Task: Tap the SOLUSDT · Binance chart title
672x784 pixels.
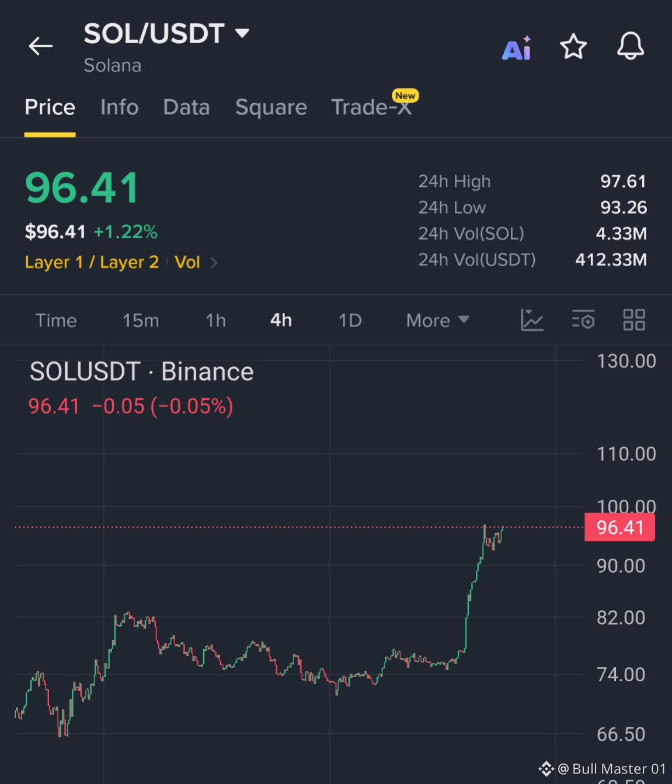Action: pyautogui.click(x=142, y=372)
